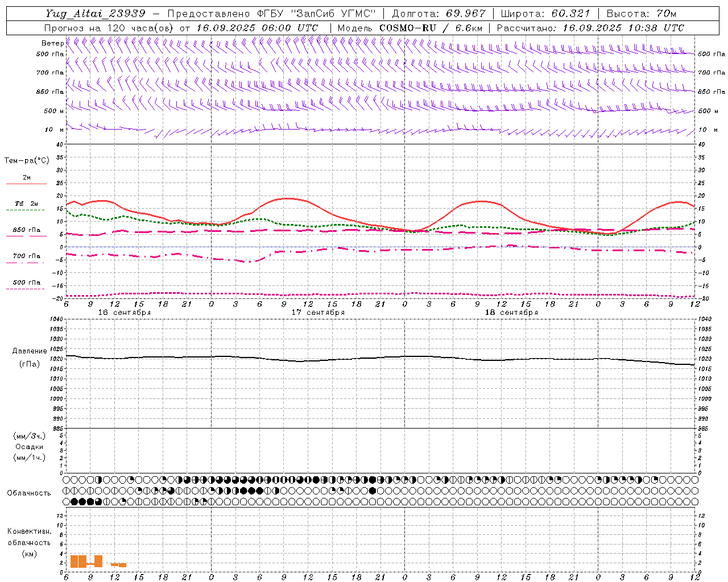
Task: Click the (гПа) unit label under Давление
Action: (29, 364)
